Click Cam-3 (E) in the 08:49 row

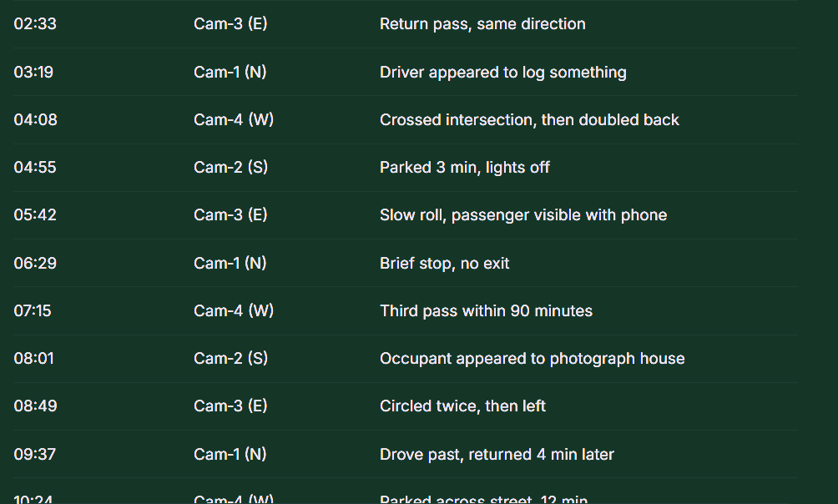[x=230, y=406]
